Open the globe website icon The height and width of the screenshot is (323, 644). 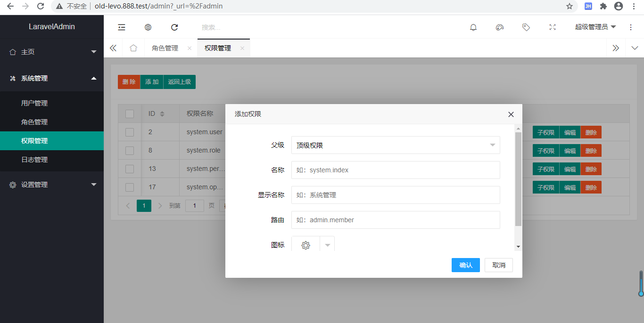[x=148, y=27]
